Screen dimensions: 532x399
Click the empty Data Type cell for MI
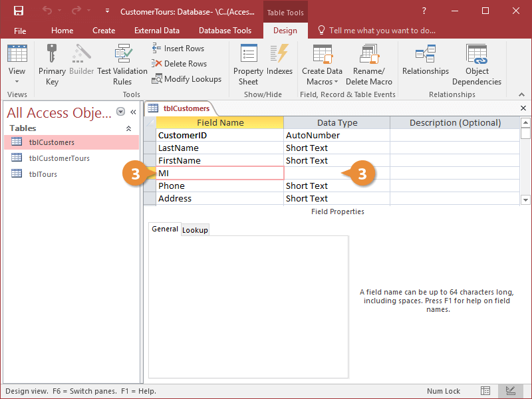coord(337,173)
